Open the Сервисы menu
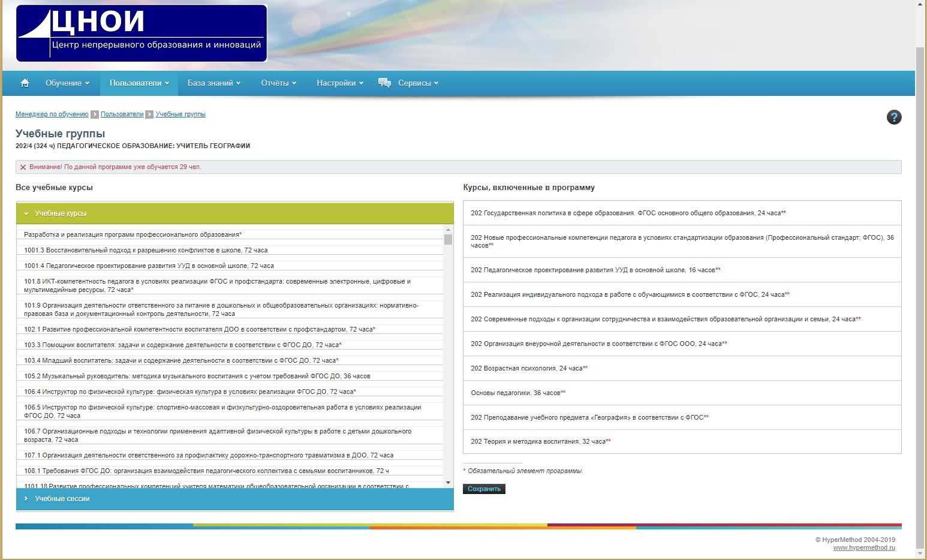The width and height of the screenshot is (927, 560). (418, 83)
